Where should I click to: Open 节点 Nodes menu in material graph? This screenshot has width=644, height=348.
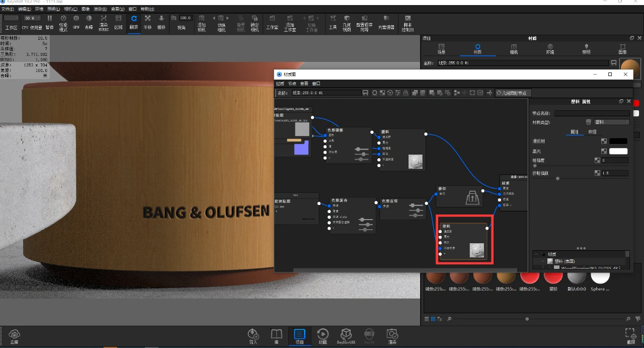point(292,84)
